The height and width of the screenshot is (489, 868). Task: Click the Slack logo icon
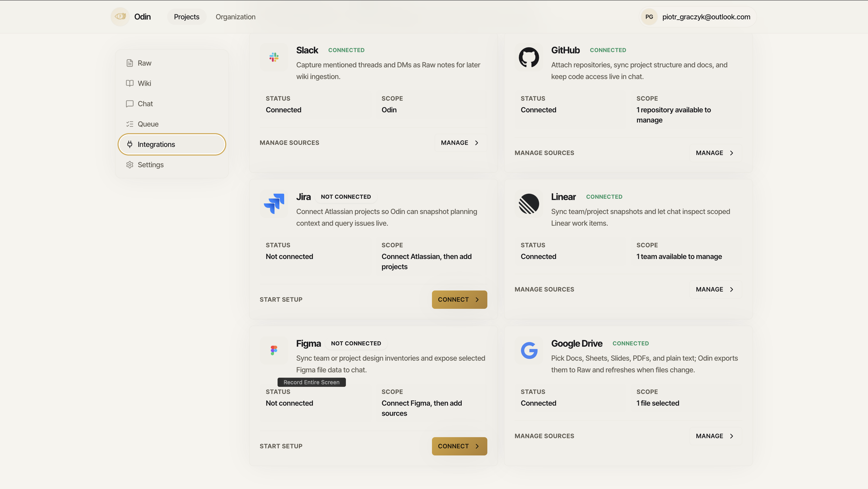(x=274, y=57)
